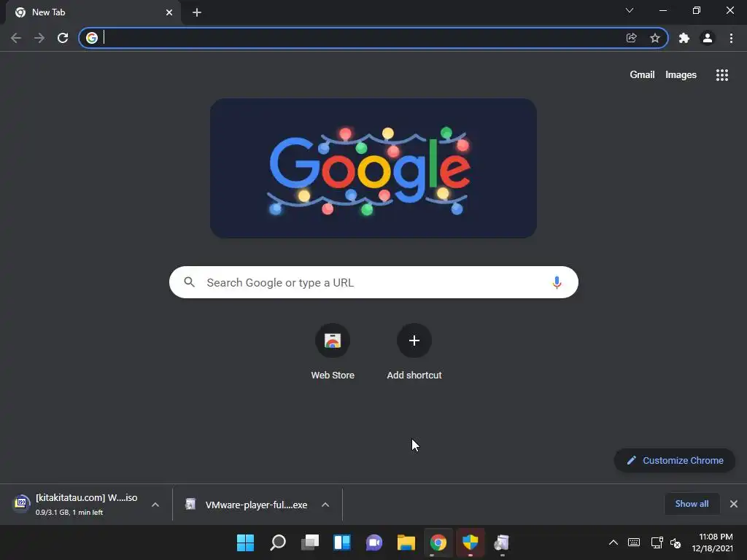Open Task View on the taskbar

click(309, 542)
